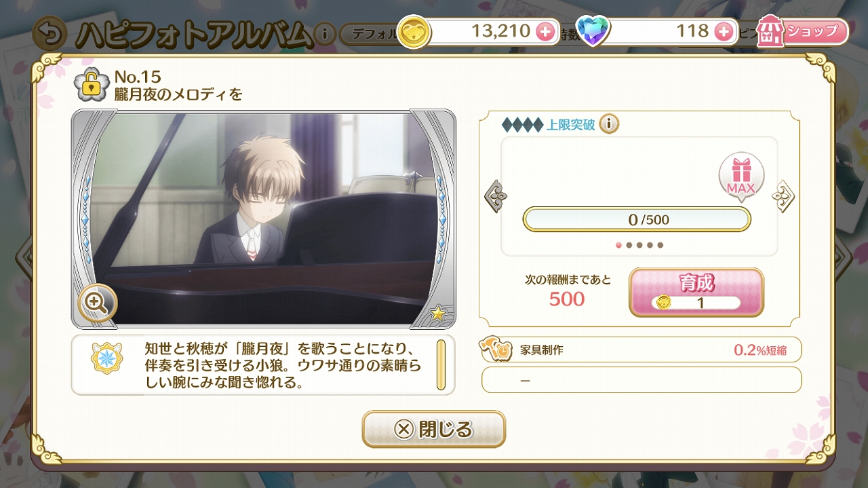
Task: Open the album info icon
Action: pos(325,33)
